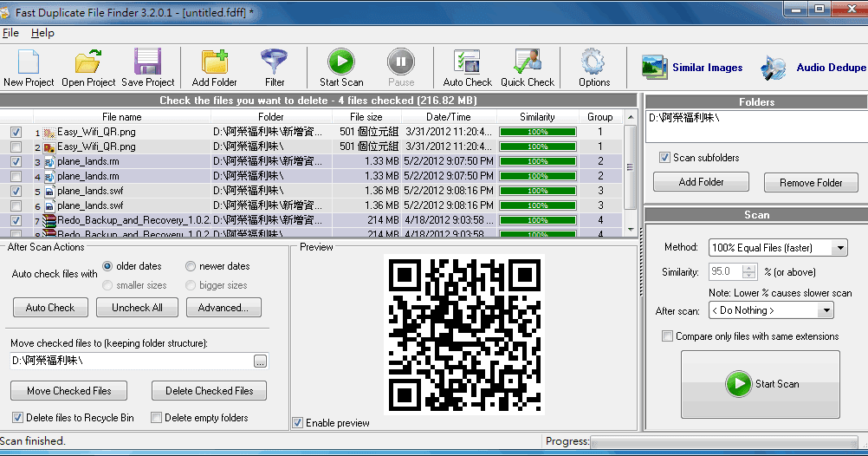
Task: Click the Move checked files destination path field
Action: pyautogui.click(x=132, y=362)
